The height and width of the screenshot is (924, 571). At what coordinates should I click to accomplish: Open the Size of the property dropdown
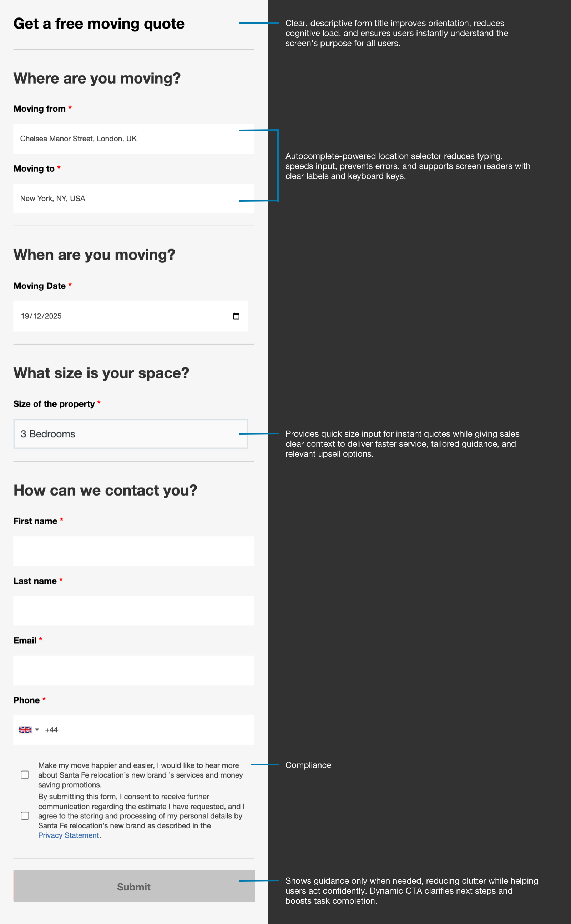point(131,434)
